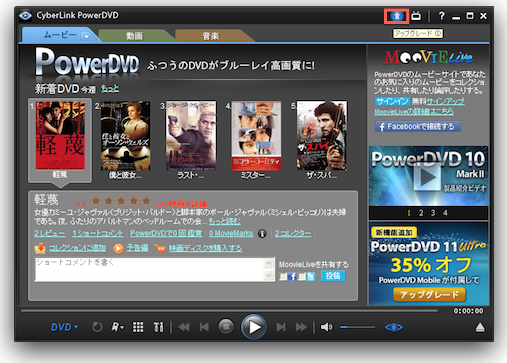This screenshot has height=363, width=507.
Task: Select the fifth poster ザ・スパイ
Action: click(322, 136)
